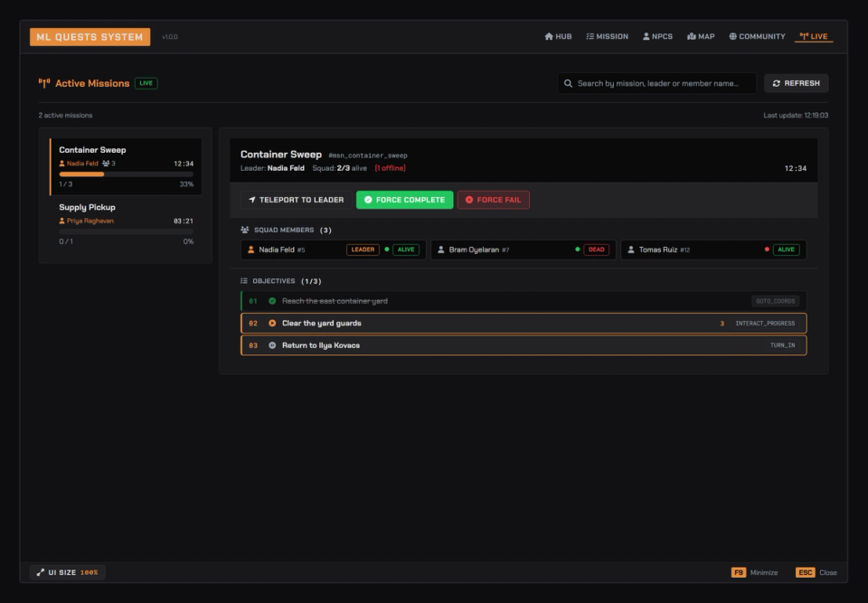Click the ALIVE badge on Nadia Feld
The width and height of the screenshot is (868, 603).
click(x=406, y=250)
